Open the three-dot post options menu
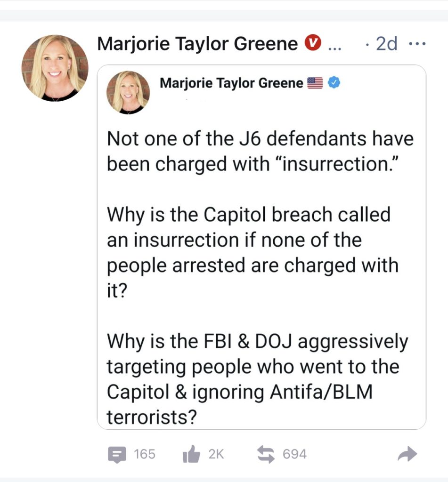 pos(417,44)
